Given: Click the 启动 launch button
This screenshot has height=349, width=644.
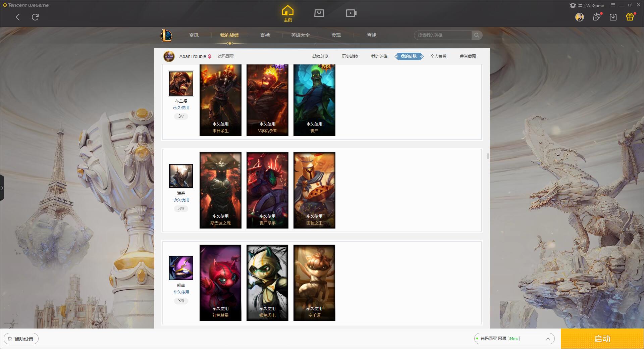Looking at the screenshot, I should 602,339.
